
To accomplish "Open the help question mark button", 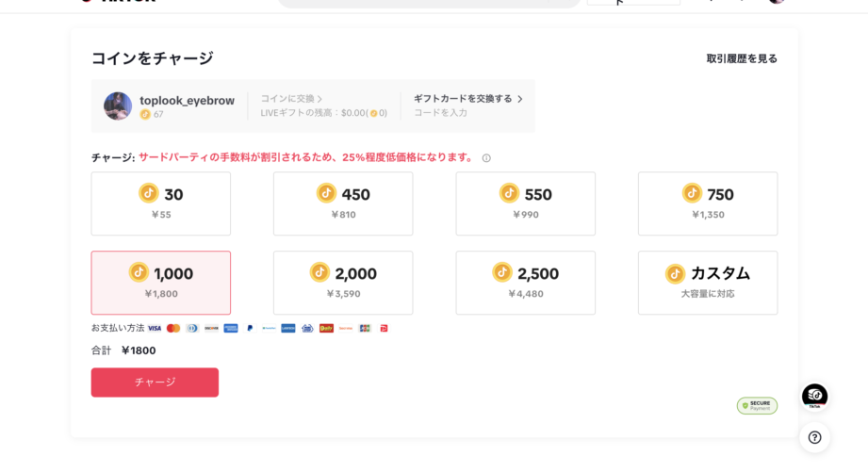I will (814, 437).
